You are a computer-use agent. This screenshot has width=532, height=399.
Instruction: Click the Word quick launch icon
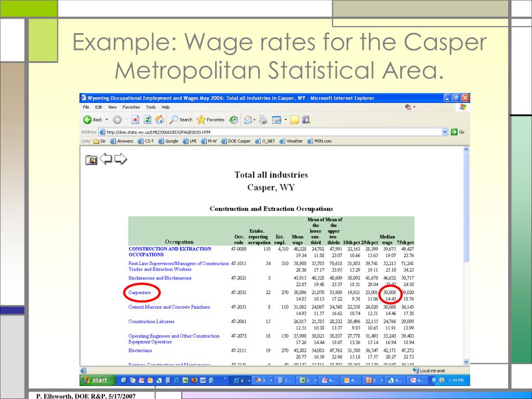point(203,380)
